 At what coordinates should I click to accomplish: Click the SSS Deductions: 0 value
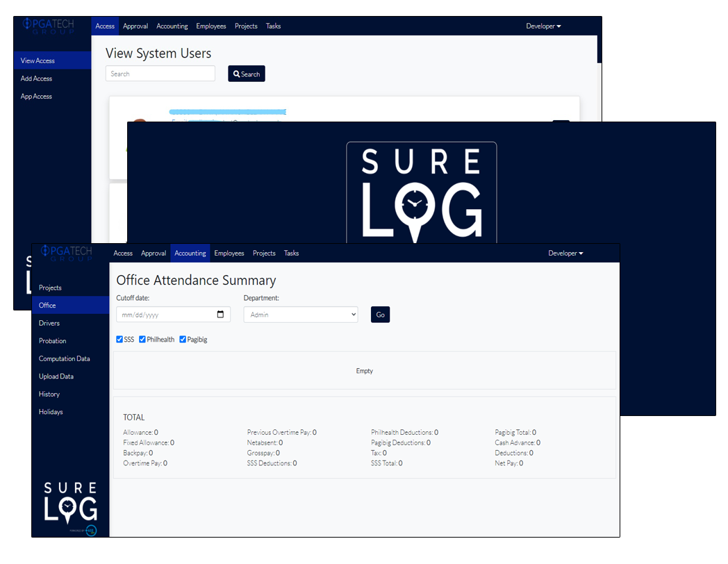(x=272, y=463)
